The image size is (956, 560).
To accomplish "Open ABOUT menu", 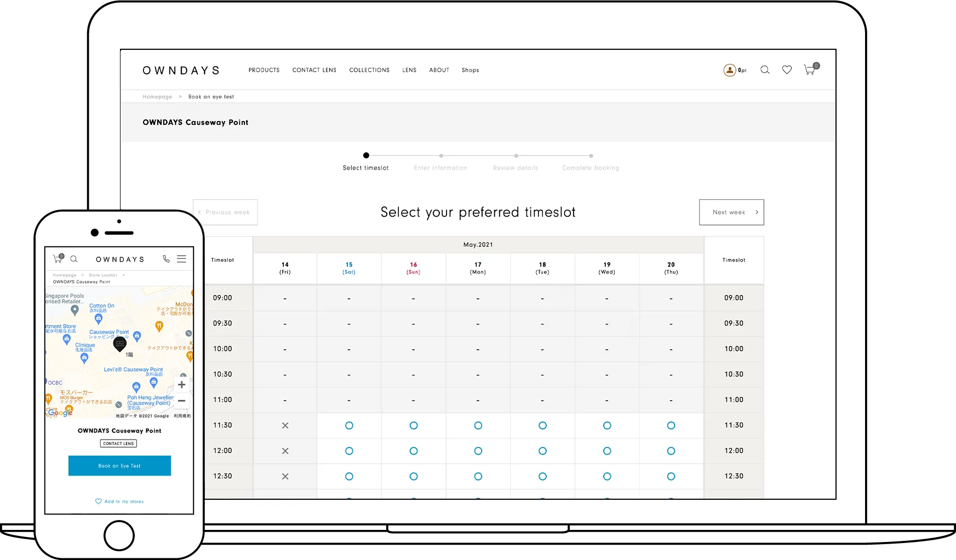I will click(439, 70).
